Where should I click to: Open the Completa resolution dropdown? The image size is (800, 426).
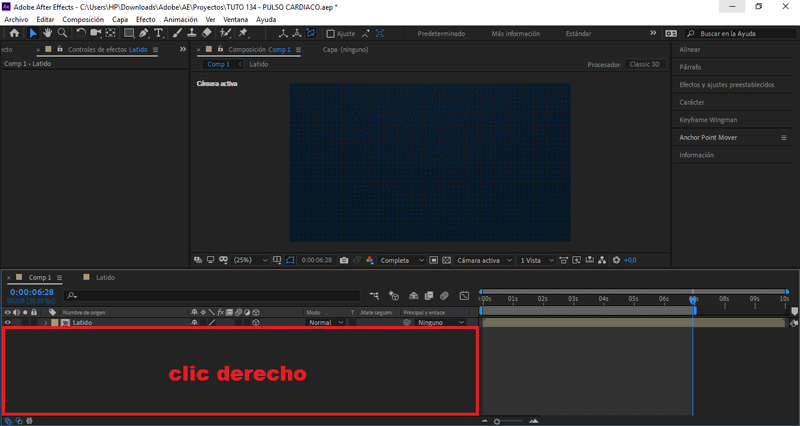(x=402, y=260)
